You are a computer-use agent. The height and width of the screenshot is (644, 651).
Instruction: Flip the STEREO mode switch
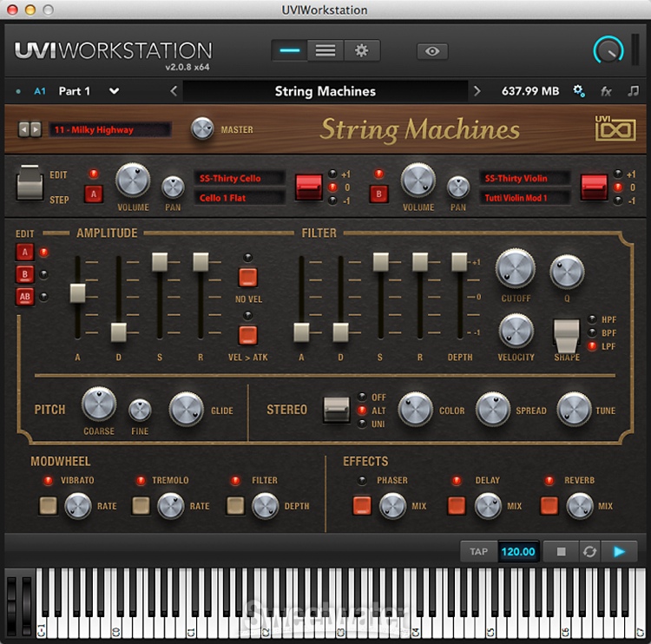336,410
